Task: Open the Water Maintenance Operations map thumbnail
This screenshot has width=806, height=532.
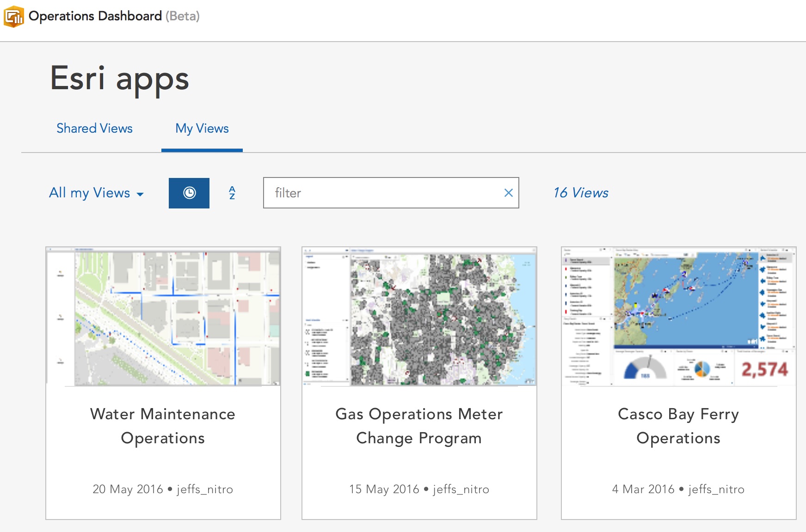Action: tap(163, 317)
